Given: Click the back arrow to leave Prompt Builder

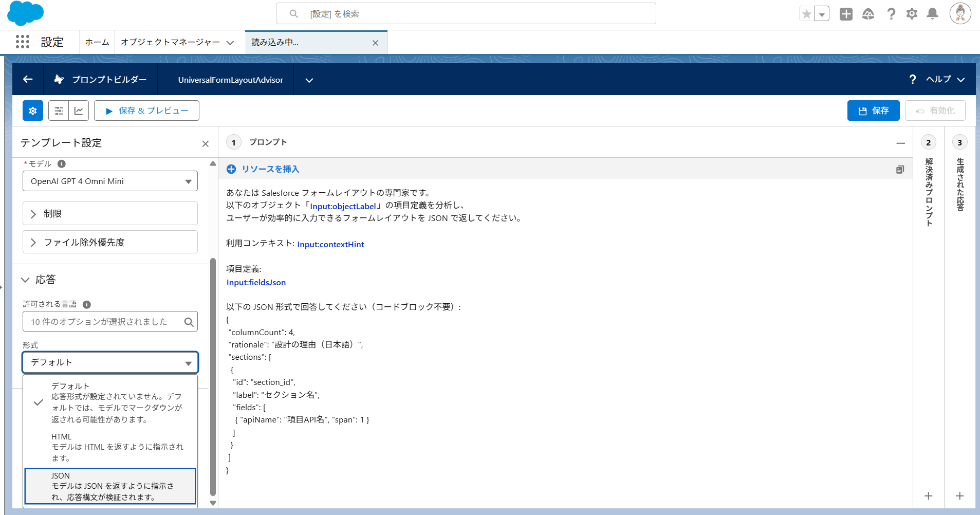Looking at the screenshot, I should 27,79.
